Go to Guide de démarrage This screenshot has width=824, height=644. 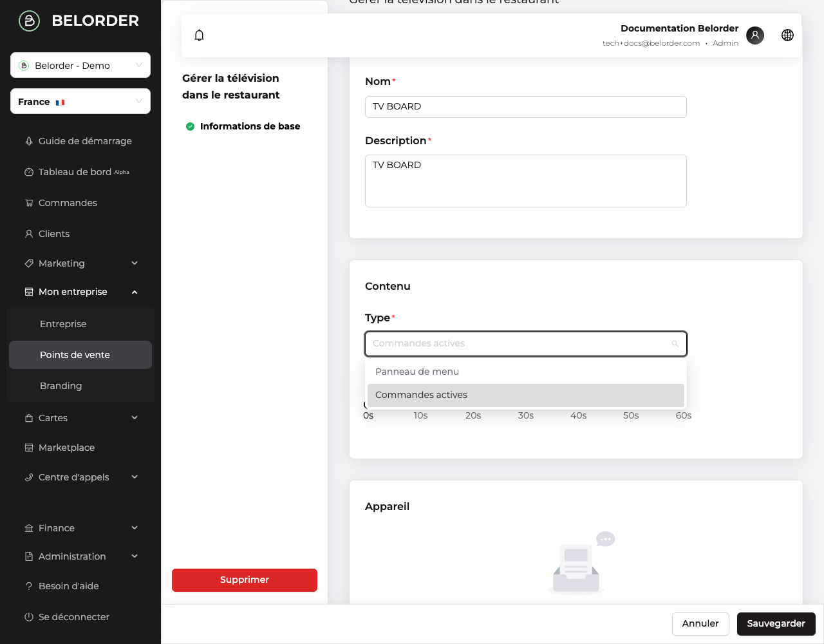pos(85,141)
